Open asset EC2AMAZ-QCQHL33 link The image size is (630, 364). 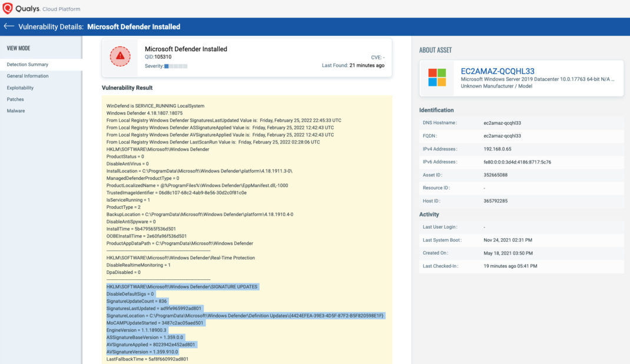(498, 71)
